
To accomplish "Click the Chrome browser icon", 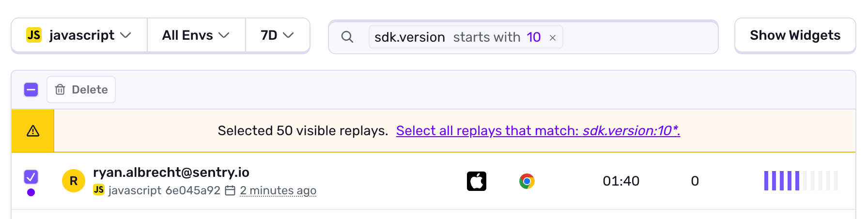I will click(x=527, y=181).
